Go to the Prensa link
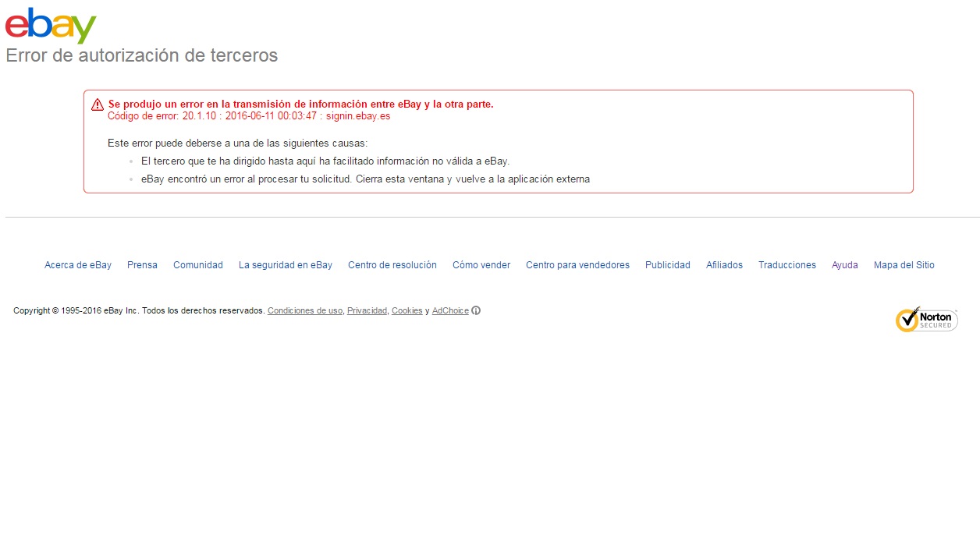The image size is (980, 542). [x=142, y=265]
